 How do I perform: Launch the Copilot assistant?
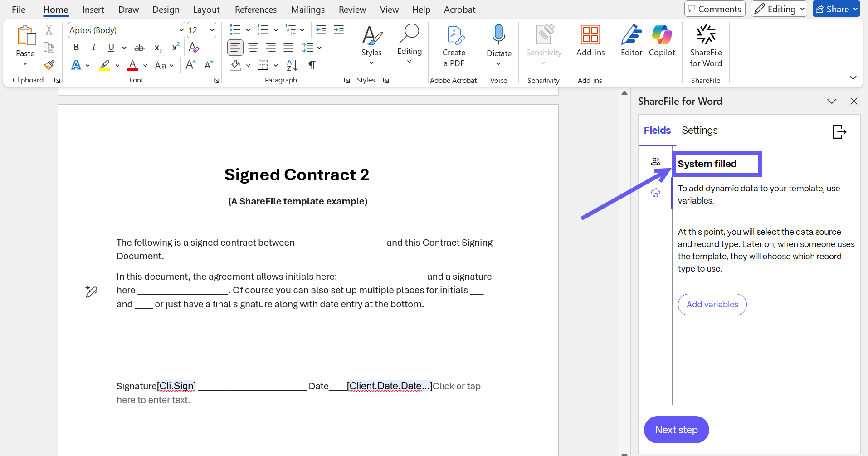point(662,42)
